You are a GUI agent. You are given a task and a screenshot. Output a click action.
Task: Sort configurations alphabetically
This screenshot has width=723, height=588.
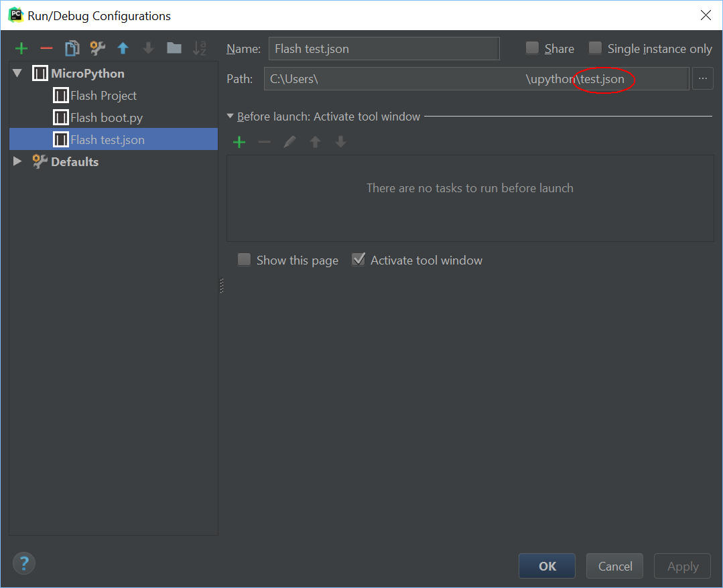tap(199, 48)
